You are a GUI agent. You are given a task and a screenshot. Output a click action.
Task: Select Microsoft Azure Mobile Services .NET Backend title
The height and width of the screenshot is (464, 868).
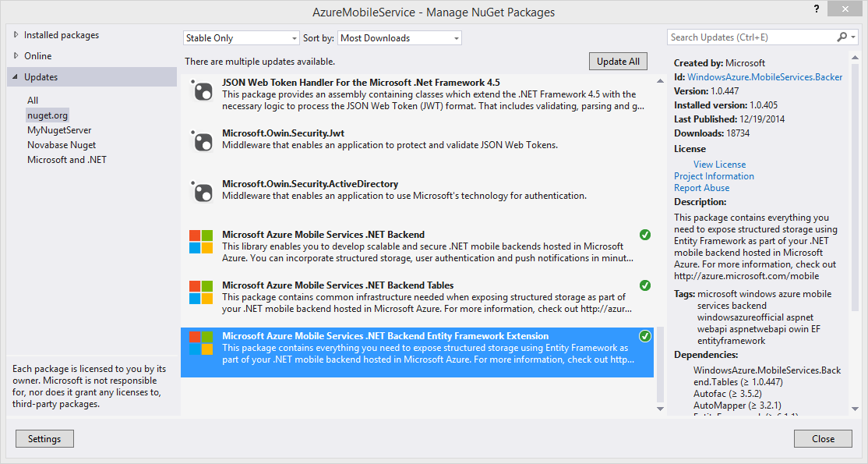(x=323, y=234)
